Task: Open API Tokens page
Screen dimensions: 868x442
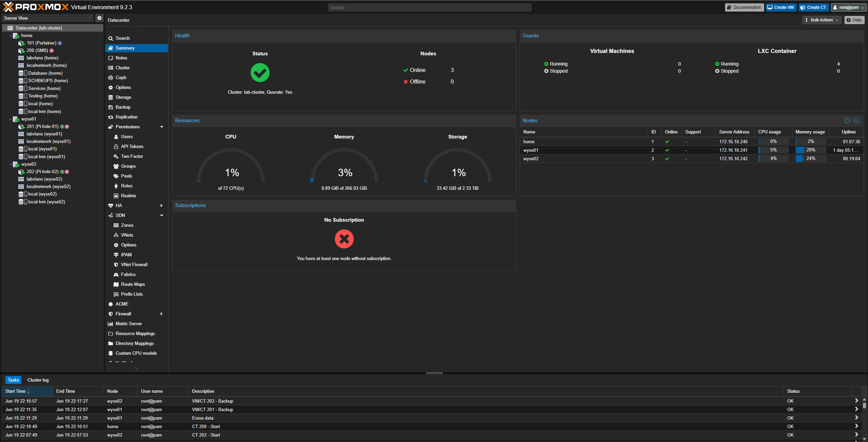Action: (132, 146)
